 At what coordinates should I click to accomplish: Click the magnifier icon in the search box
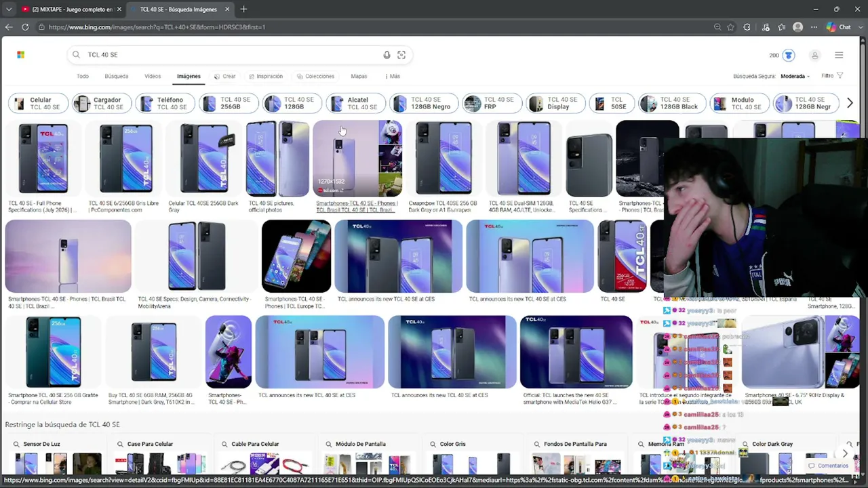tap(76, 55)
